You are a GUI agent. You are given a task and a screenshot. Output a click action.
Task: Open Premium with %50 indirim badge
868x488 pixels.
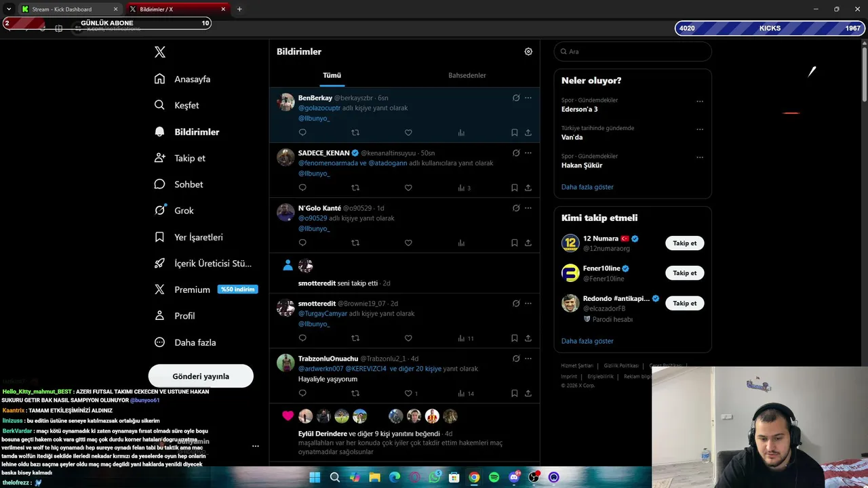point(206,289)
